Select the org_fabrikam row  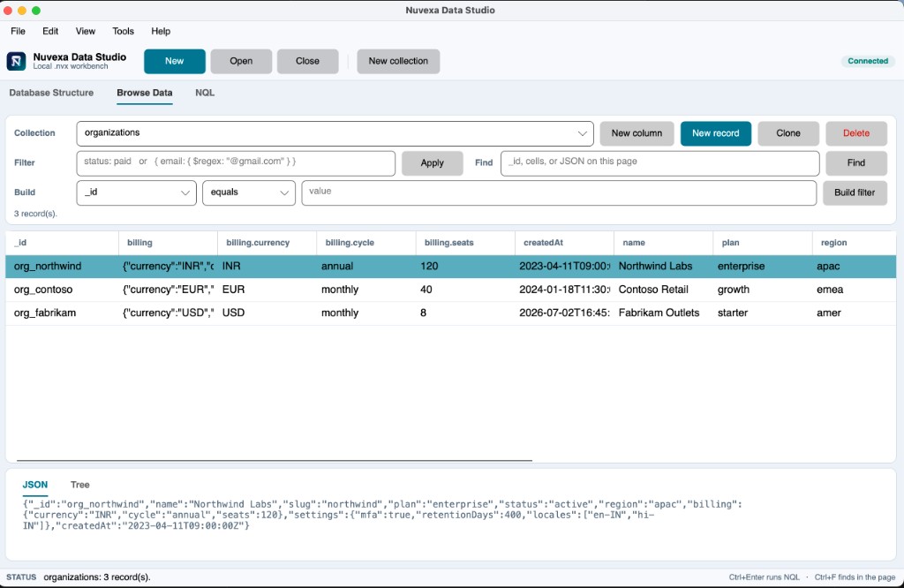tap(451, 313)
